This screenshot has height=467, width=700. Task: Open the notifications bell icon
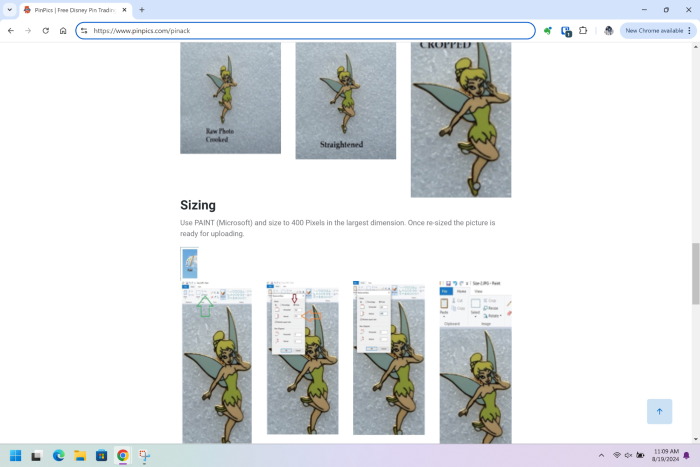(687, 455)
